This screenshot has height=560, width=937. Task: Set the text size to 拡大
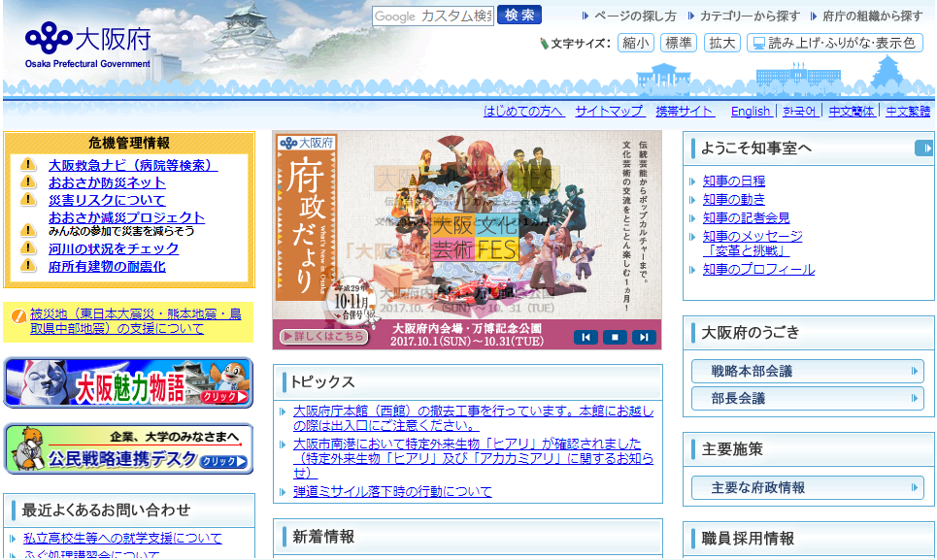tap(721, 43)
